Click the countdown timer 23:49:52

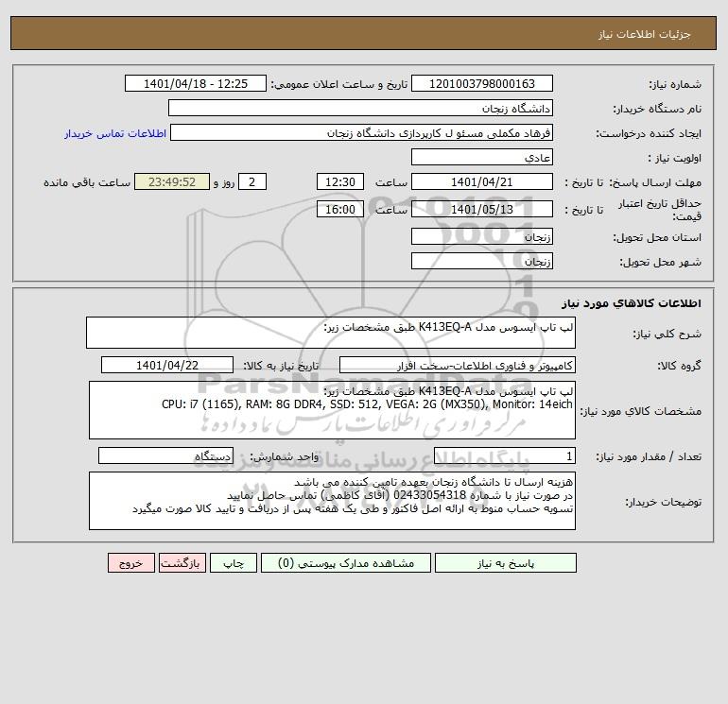click(x=172, y=182)
